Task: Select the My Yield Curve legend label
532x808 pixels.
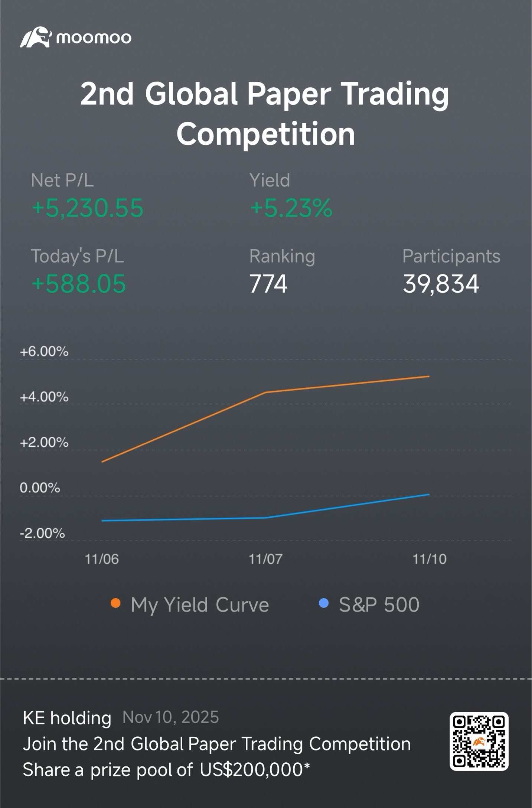Action: point(200,605)
